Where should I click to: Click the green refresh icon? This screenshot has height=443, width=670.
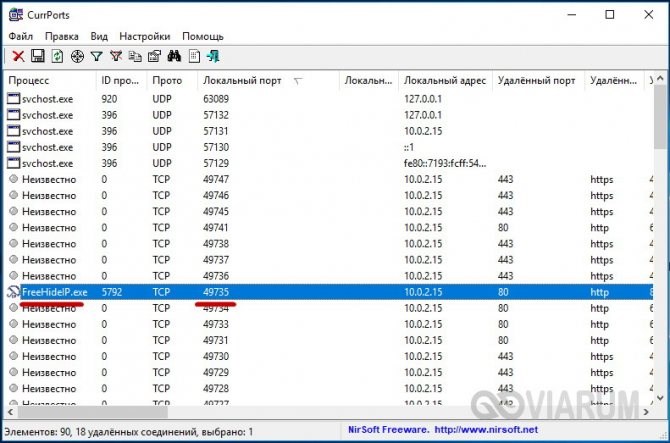(57, 56)
